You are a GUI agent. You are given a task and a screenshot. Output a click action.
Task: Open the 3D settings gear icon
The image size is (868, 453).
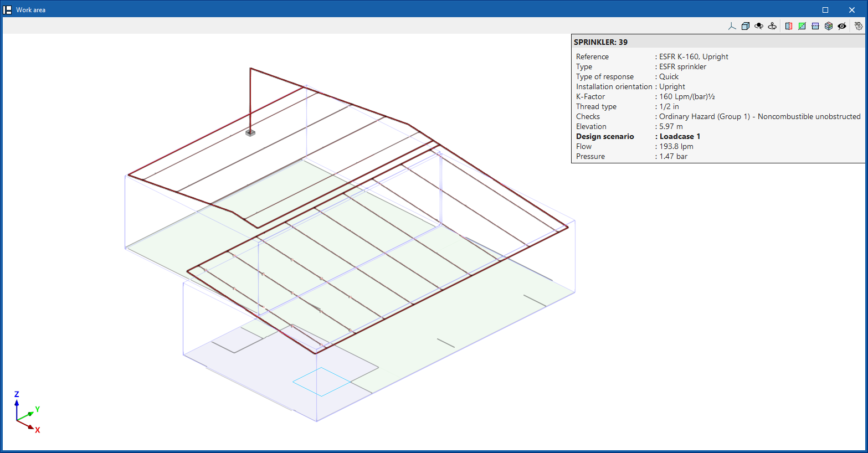click(x=859, y=26)
